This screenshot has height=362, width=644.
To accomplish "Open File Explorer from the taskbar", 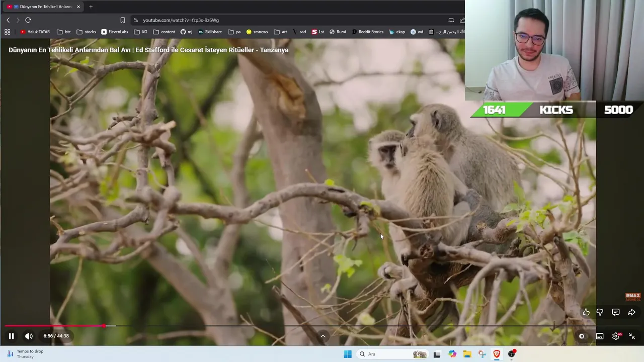I will [x=467, y=354].
